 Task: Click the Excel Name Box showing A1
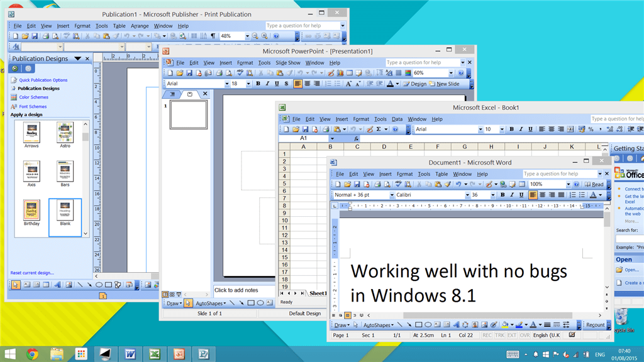click(304, 138)
